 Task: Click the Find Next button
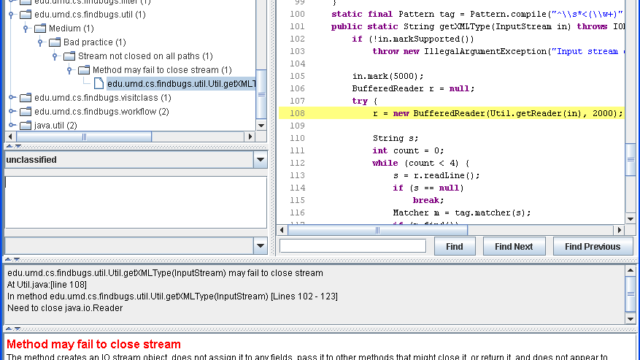pyautogui.click(x=514, y=247)
